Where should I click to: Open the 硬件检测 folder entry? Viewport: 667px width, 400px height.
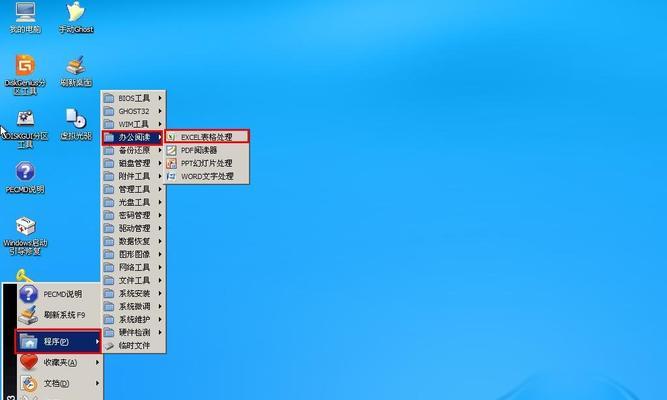point(133,332)
